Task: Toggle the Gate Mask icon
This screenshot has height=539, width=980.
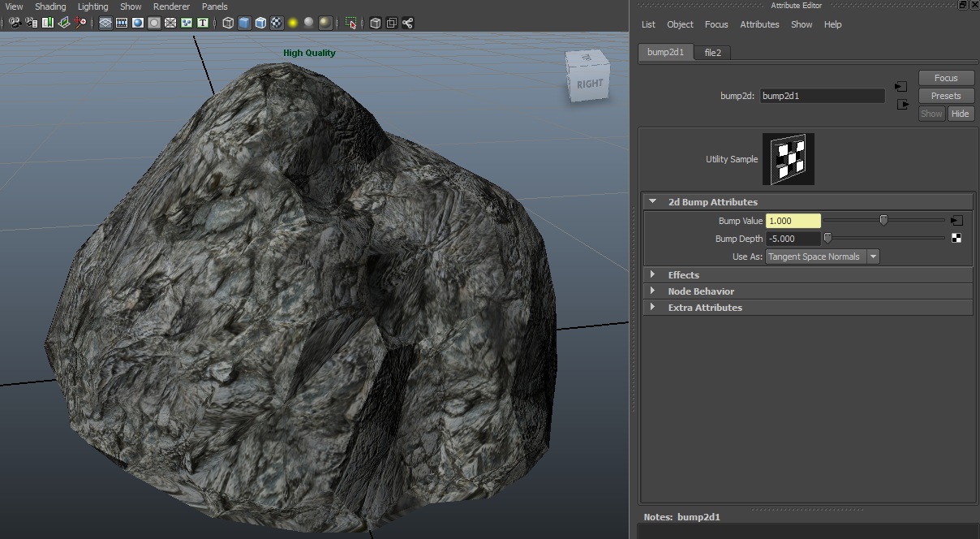Action: (154, 23)
